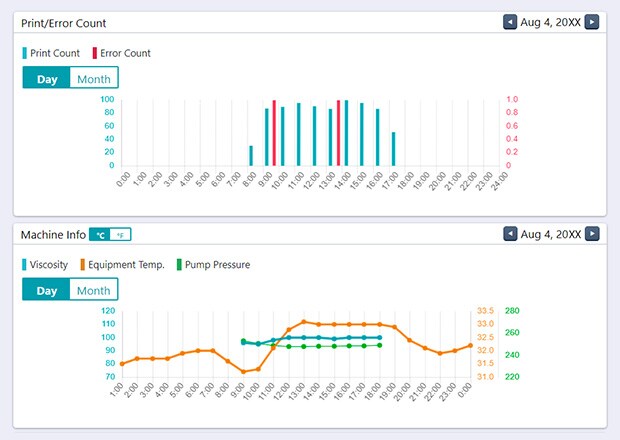Go to next day in Print/Error Count panel
620x440 pixels.
click(x=591, y=22)
